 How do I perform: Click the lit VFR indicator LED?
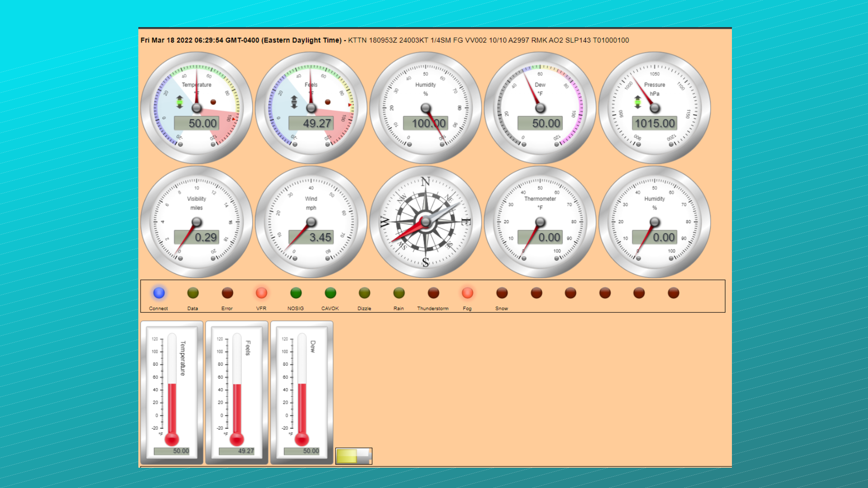tap(261, 293)
